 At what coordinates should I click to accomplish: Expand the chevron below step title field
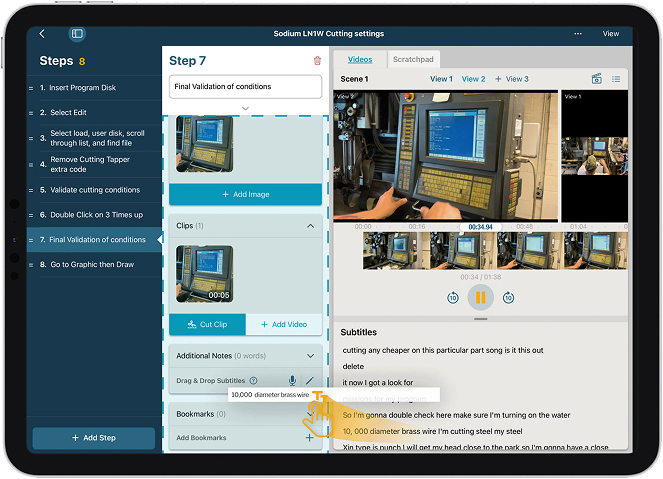(x=245, y=108)
